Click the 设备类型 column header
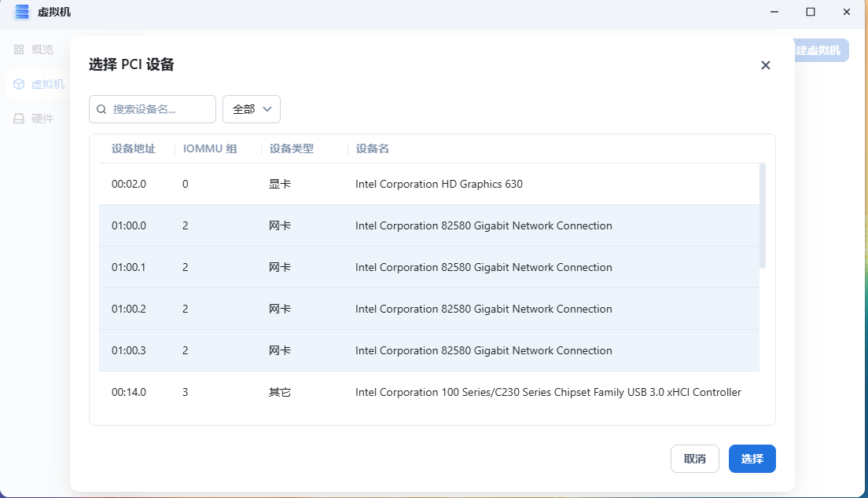Screen dimensions: 868x498 click(x=291, y=148)
